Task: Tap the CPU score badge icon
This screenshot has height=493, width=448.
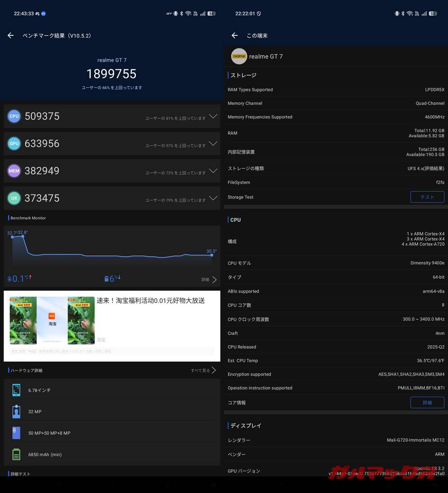Action: pos(14,116)
